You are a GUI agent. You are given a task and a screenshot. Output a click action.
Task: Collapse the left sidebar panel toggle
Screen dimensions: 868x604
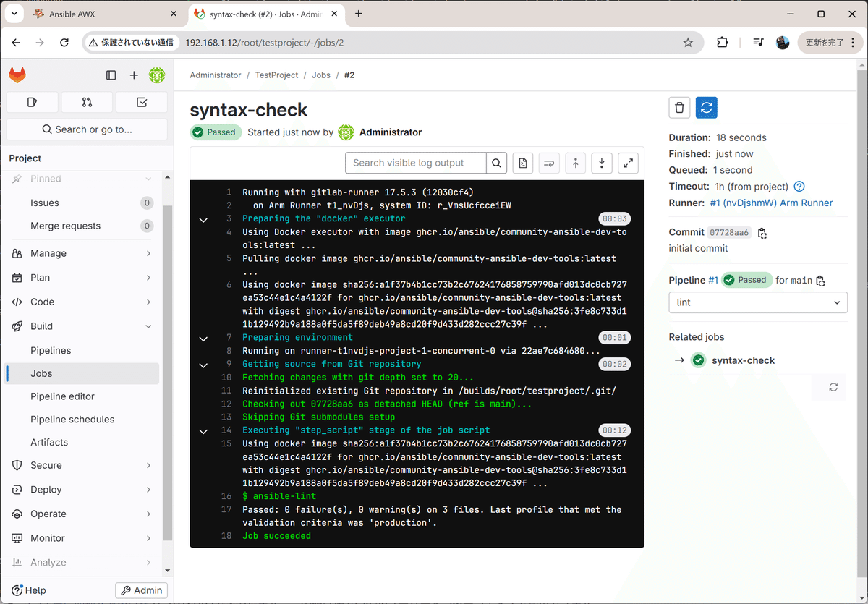(x=111, y=75)
